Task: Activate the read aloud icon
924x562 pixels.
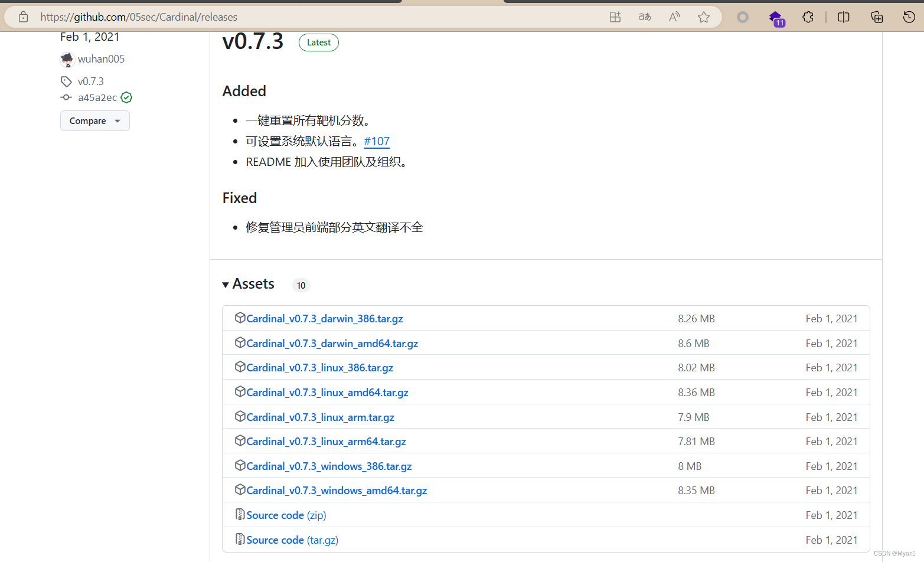Action: click(674, 17)
